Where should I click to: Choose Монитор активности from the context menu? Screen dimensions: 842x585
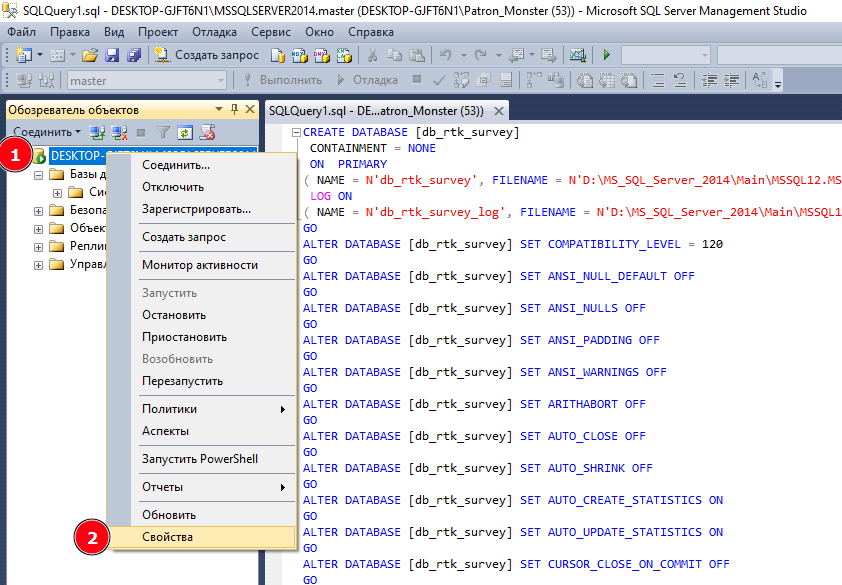coord(202,265)
